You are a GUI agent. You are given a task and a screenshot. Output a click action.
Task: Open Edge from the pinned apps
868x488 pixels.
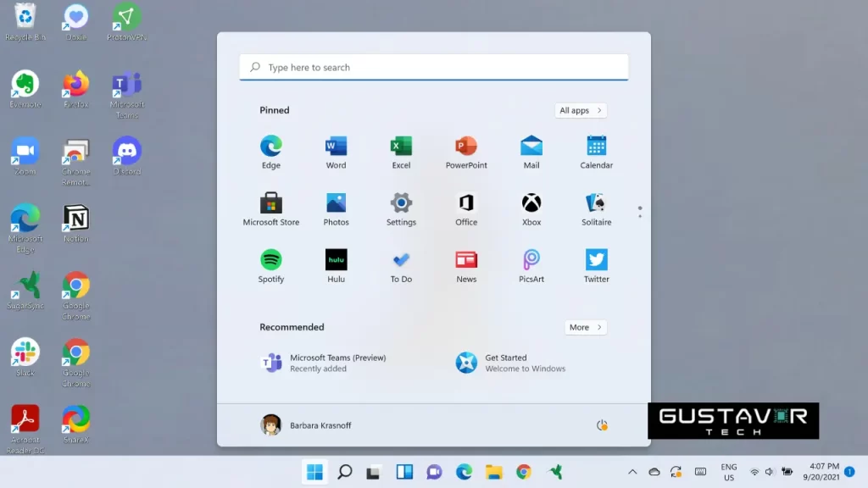pyautogui.click(x=270, y=152)
